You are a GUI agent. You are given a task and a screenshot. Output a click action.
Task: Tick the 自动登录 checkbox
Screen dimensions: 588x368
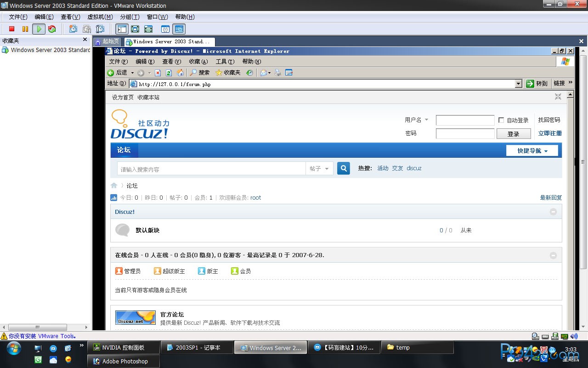tap(501, 120)
